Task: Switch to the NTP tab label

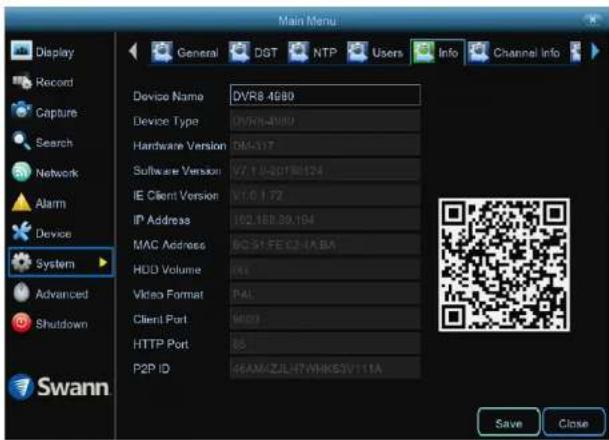Action: point(325,53)
